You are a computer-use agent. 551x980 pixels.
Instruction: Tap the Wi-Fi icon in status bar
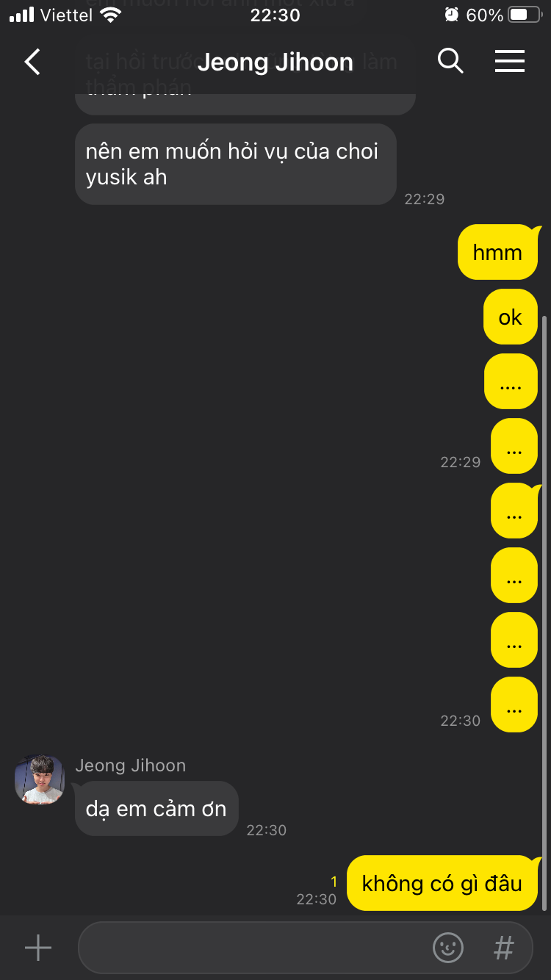click(x=111, y=15)
